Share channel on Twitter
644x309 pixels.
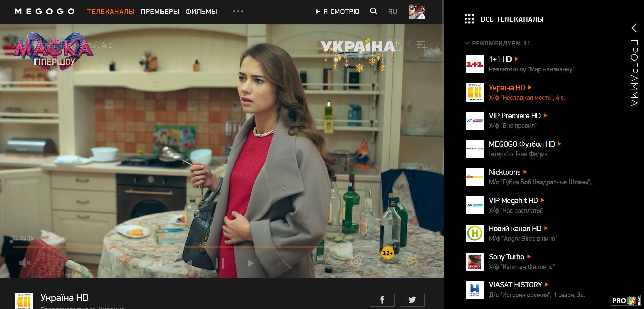(412, 300)
